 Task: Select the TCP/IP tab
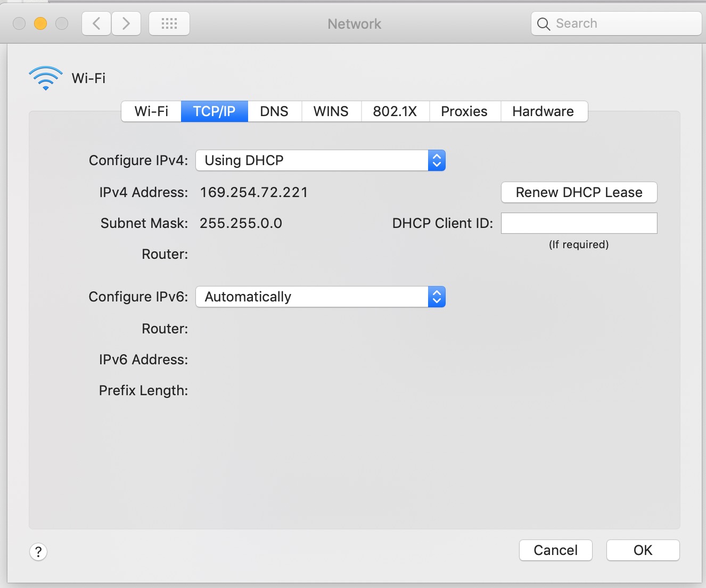pyautogui.click(x=214, y=111)
